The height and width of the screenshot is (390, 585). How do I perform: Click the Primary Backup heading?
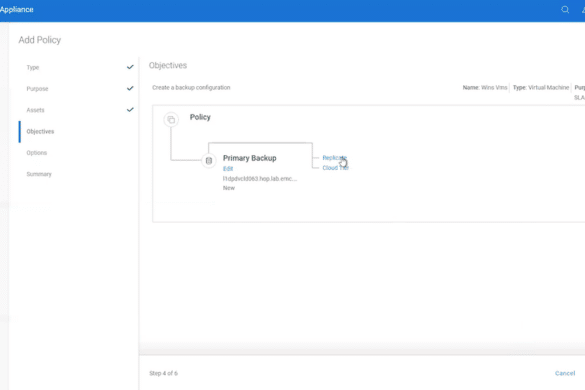(250, 158)
